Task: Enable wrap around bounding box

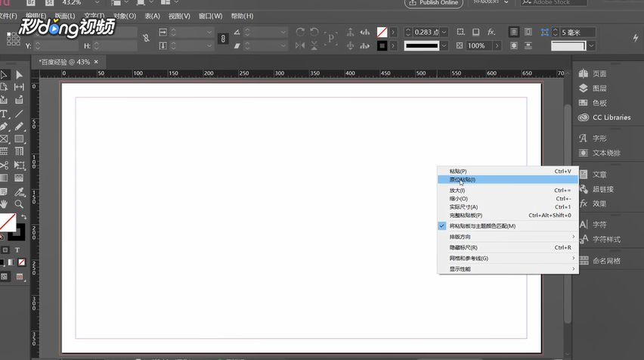Action: [528, 32]
